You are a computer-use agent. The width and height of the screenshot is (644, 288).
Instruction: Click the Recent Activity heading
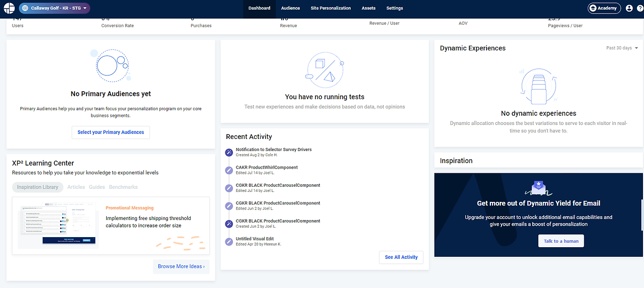click(249, 136)
